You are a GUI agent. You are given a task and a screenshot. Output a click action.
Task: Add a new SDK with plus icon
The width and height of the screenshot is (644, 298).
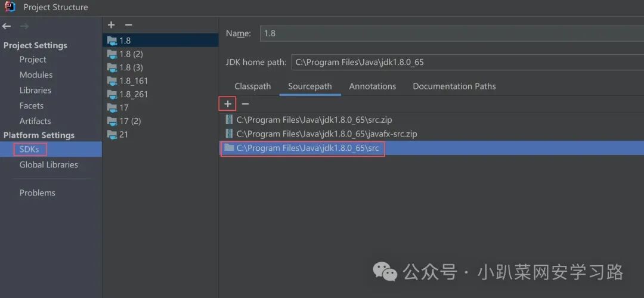click(x=111, y=25)
